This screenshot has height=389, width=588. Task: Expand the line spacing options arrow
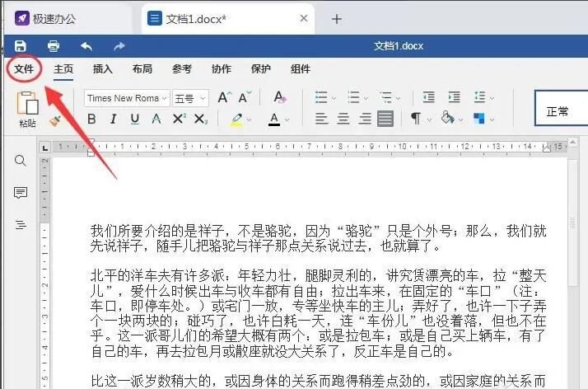coord(492,98)
